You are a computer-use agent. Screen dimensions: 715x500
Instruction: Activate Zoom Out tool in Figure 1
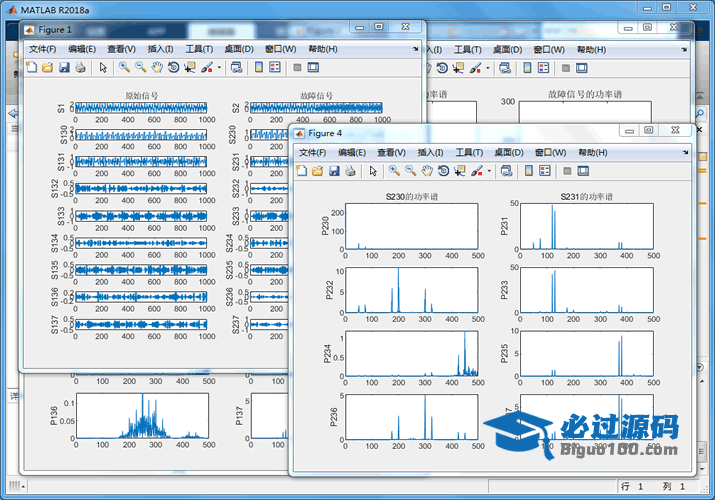point(140,67)
